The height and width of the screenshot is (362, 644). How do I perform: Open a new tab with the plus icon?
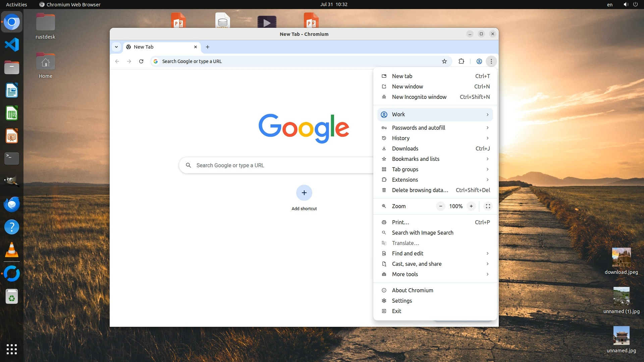click(x=208, y=47)
